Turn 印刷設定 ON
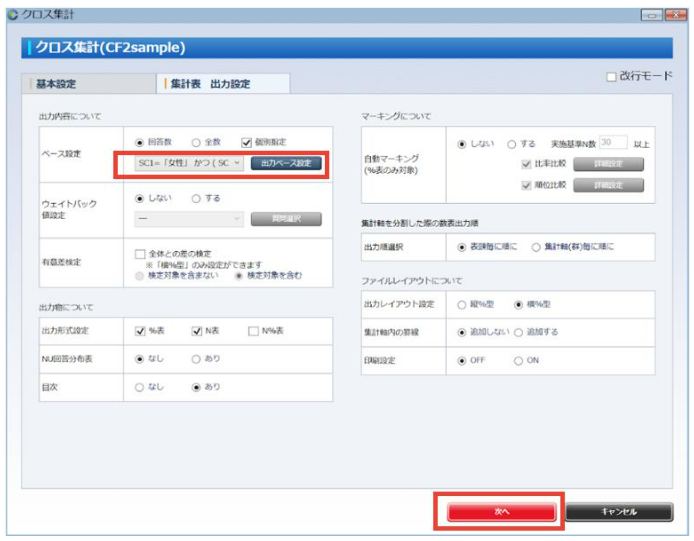The height and width of the screenshot is (541, 694). (x=518, y=361)
